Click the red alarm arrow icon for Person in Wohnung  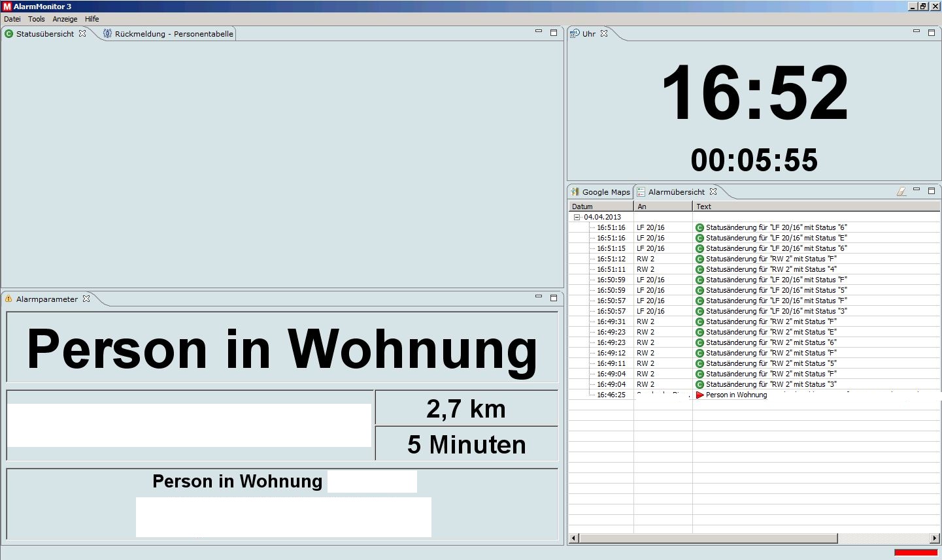pos(699,395)
